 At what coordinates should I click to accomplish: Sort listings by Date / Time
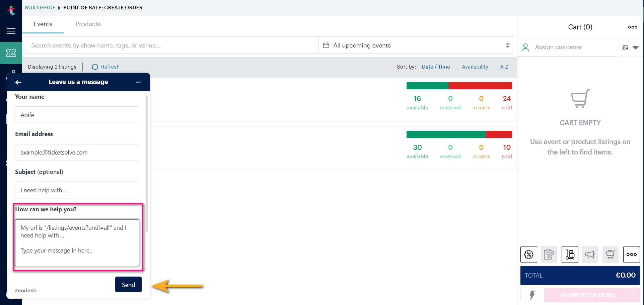tap(436, 67)
